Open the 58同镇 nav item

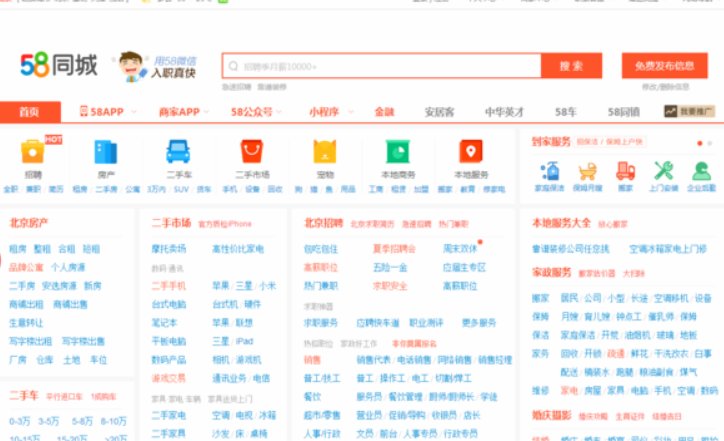(x=623, y=112)
